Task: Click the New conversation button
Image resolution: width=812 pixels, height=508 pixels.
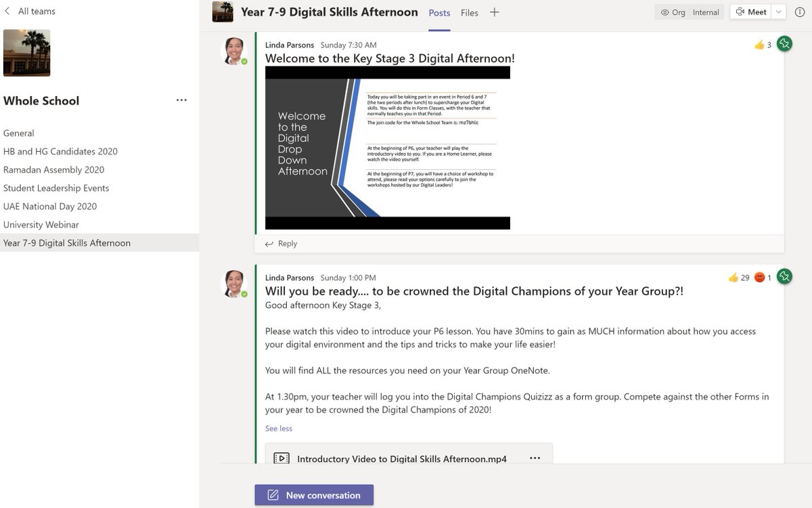Action: 314,494
